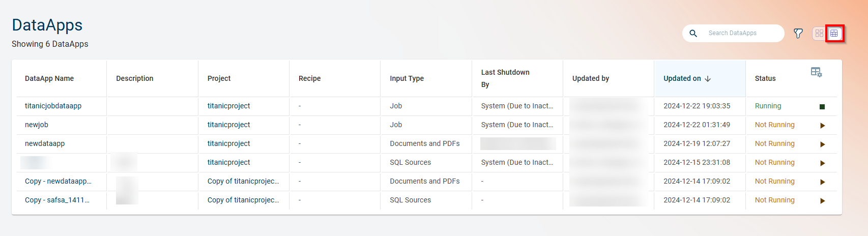
Task: Start the newjob DataApp
Action: point(822,126)
